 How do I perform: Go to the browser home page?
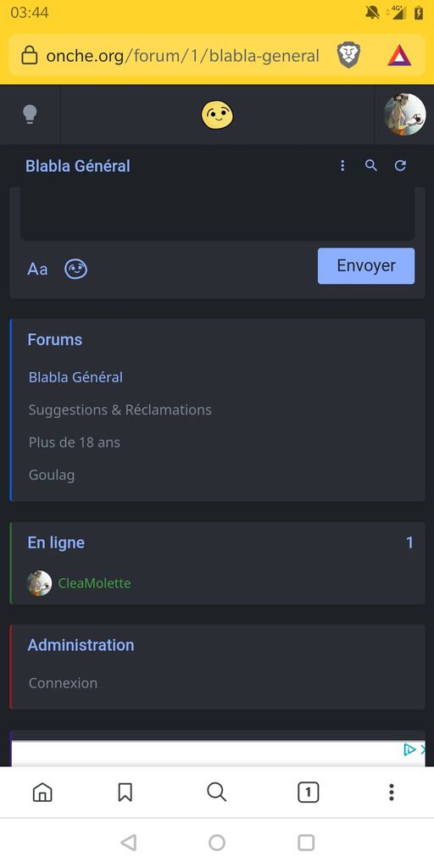[x=42, y=793]
